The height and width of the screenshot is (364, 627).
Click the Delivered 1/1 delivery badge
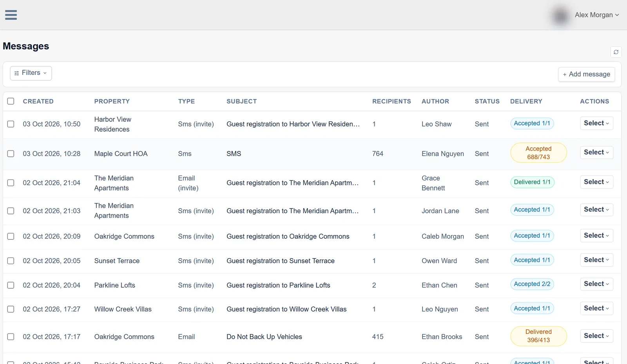(532, 182)
